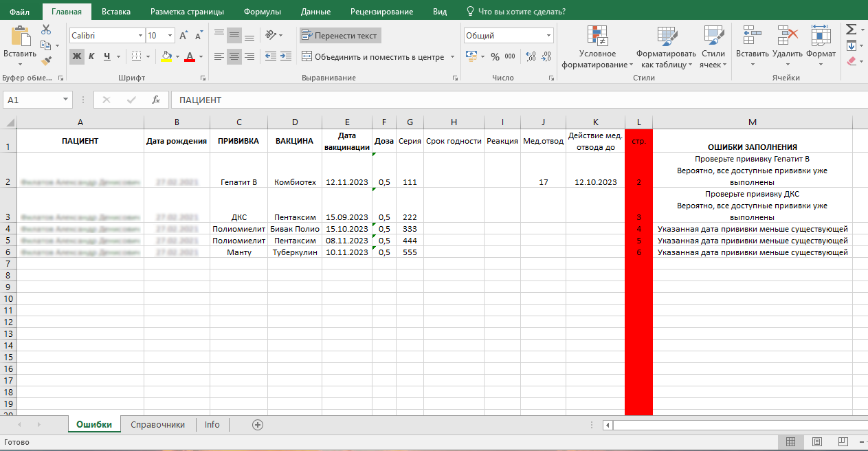868x451 pixels.
Task: Click the Cut scissors icon
Action: [46, 30]
